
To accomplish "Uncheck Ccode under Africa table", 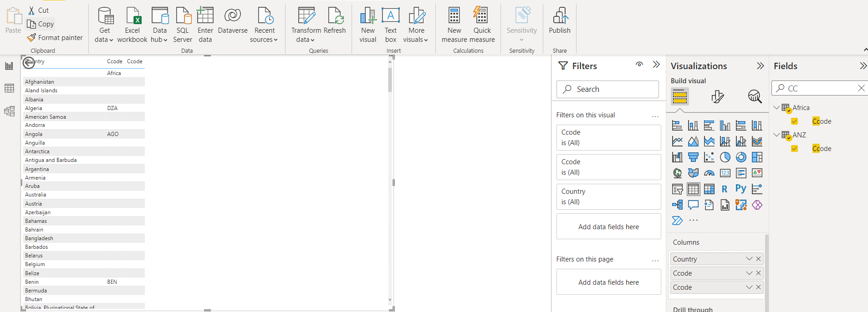I will (x=794, y=121).
